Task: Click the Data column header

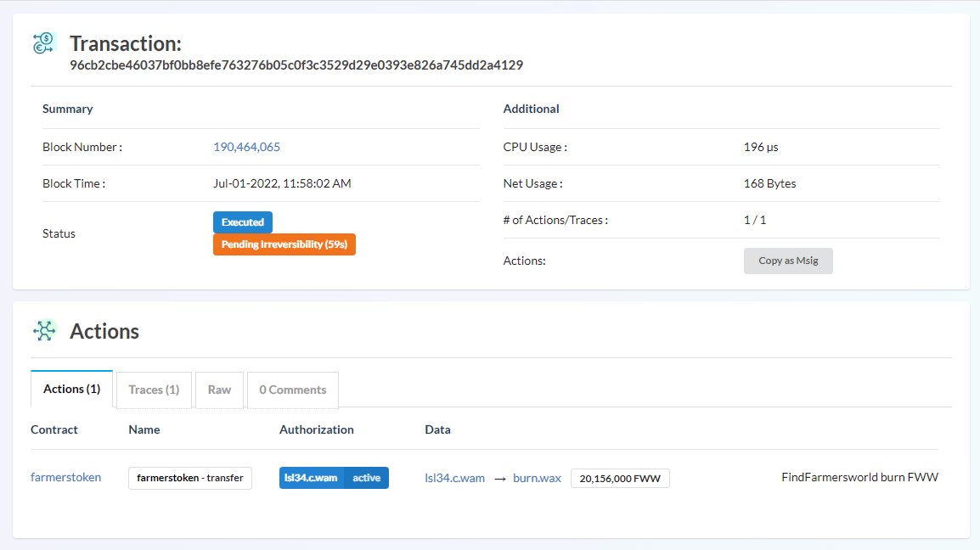Action: pos(437,429)
